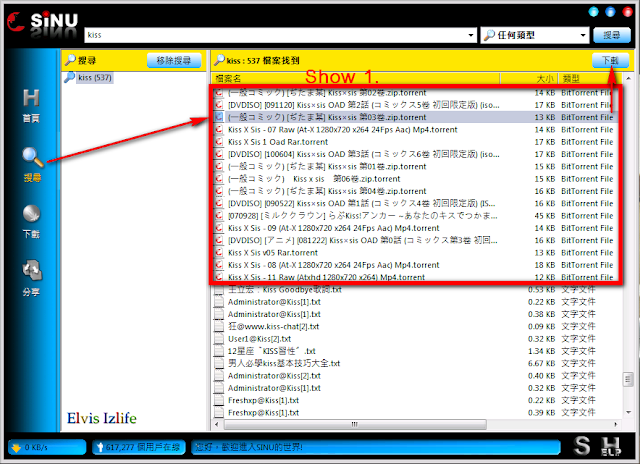The width and height of the screenshot is (640, 464).
Task: Select Kiss X Sis v05 Rar.torrent row
Action: tap(414, 252)
